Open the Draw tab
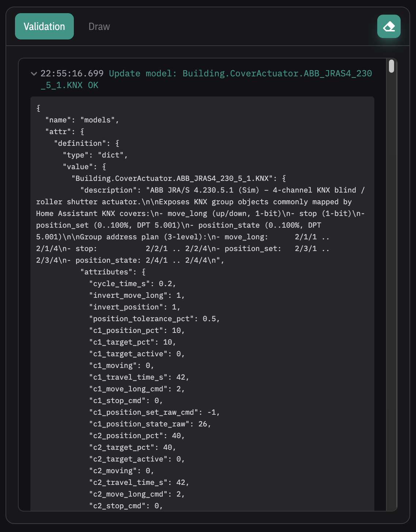This screenshot has height=532, width=416. pos(99,26)
